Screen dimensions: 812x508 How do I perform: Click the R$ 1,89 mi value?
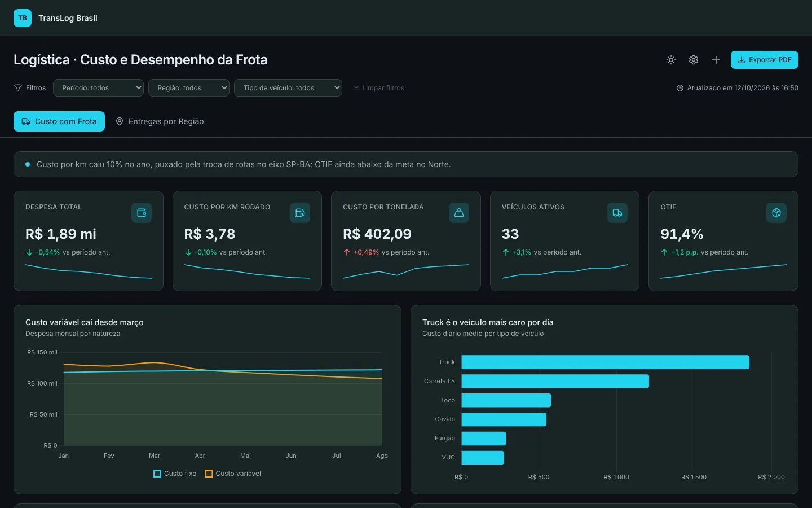pyautogui.click(x=61, y=234)
